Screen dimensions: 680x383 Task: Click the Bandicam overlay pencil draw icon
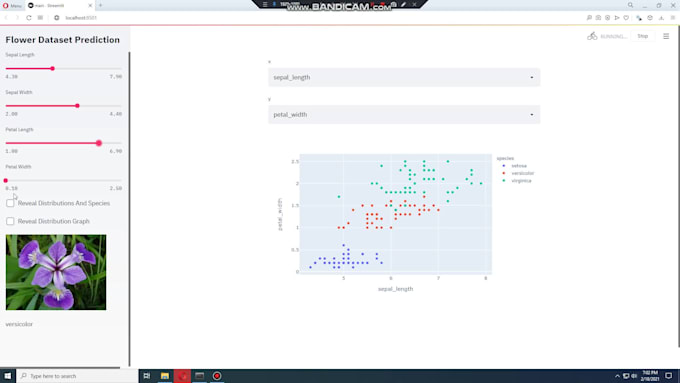tap(403, 4)
